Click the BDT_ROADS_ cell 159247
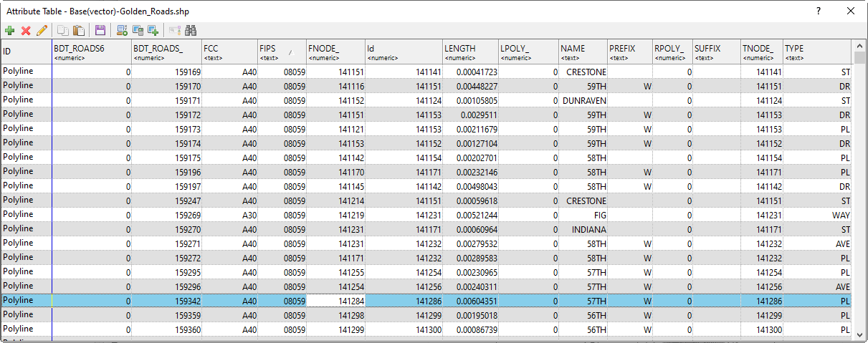Viewport: 868px width, 343px height. click(x=166, y=201)
